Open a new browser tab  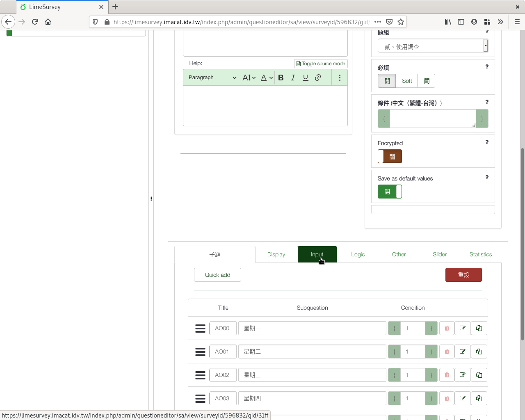[x=115, y=7]
